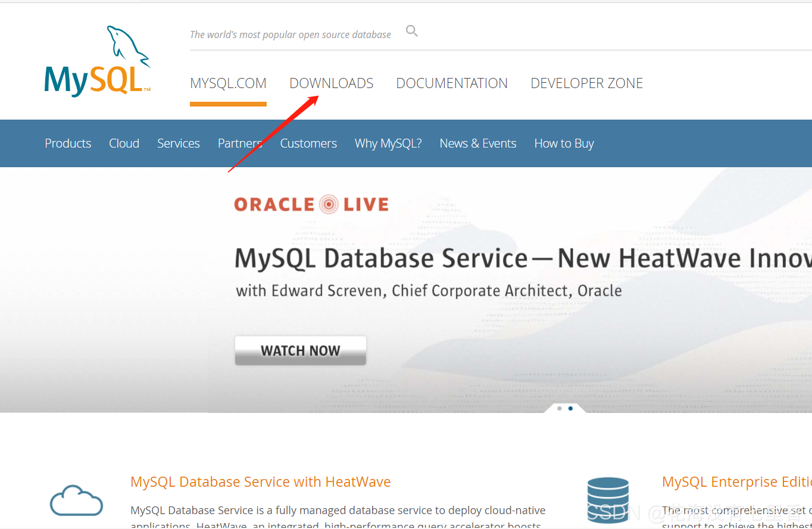Open the MYSQL.COM tab
Screen dimensions: 812x529
(x=228, y=83)
